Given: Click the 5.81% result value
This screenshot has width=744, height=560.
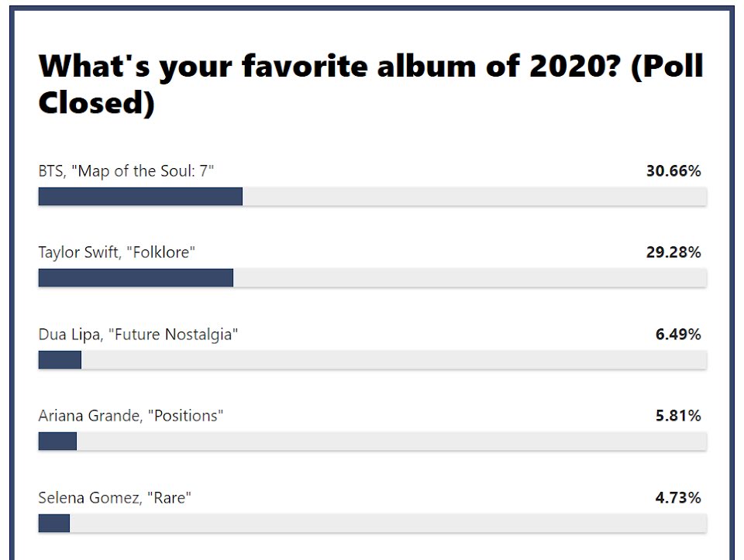Looking at the screenshot, I should point(678,416).
